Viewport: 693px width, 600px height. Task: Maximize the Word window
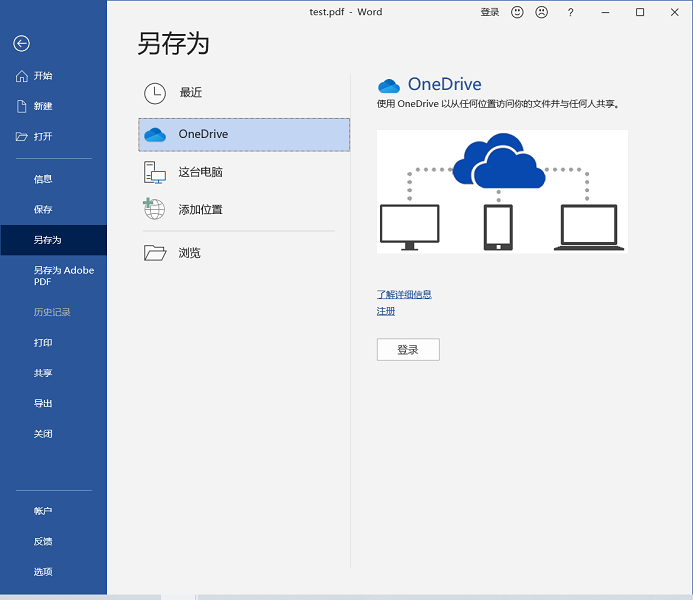(x=640, y=12)
